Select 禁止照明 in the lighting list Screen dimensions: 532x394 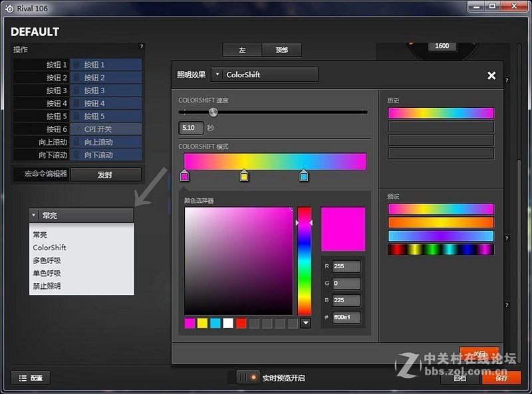pyautogui.click(x=47, y=286)
